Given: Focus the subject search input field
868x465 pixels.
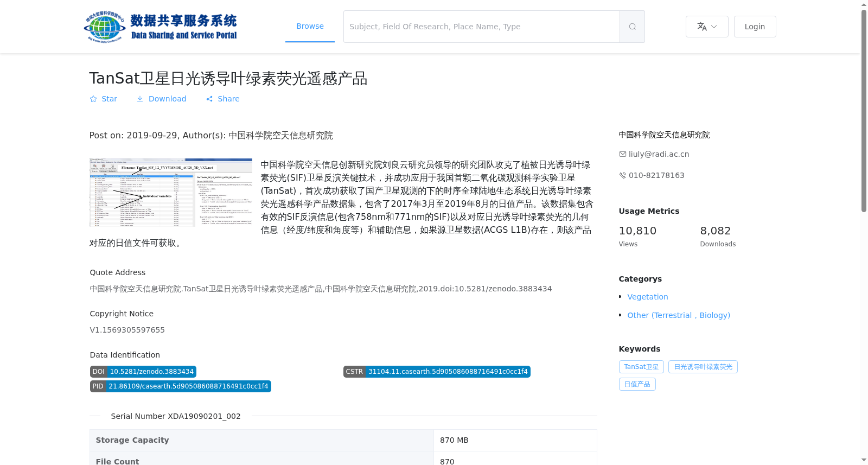Looking at the screenshot, I should [x=482, y=27].
